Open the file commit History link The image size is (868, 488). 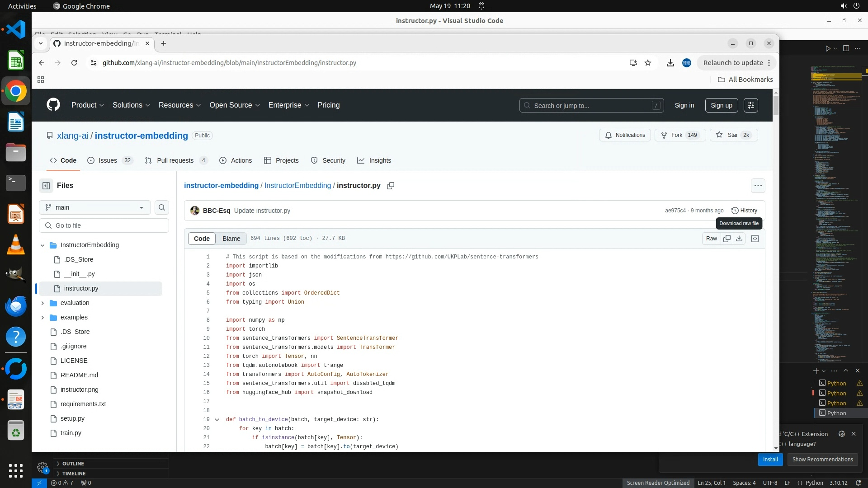pyautogui.click(x=744, y=211)
